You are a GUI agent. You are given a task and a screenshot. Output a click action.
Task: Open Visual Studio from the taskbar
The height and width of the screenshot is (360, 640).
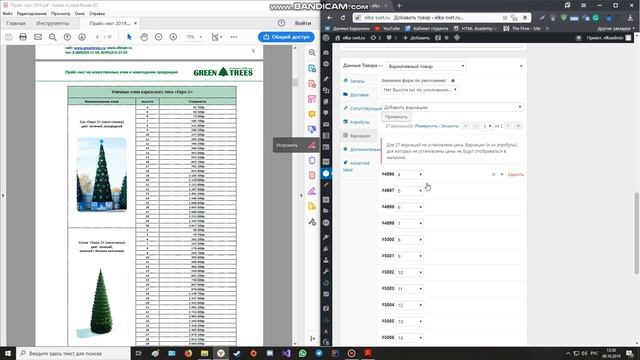pyautogui.click(x=286, y=353)
